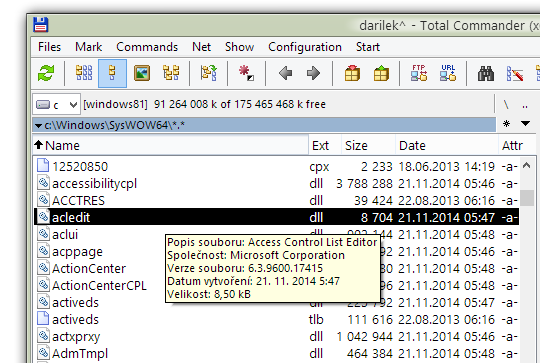
Task: Open the Configuration menu
Action: click(x=305, y=47)
